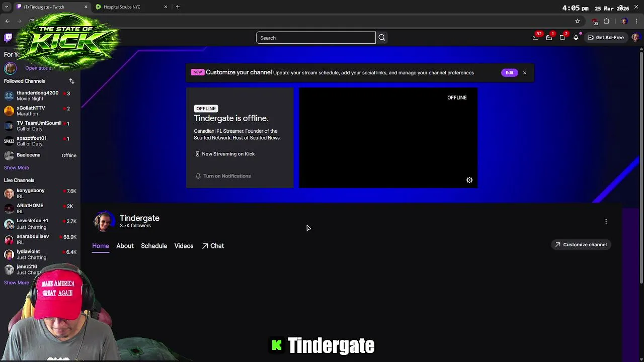Click the red extension icon in Chrome toolbar
The width and height of the screenshot is (644, 362).
coord(595,21)
